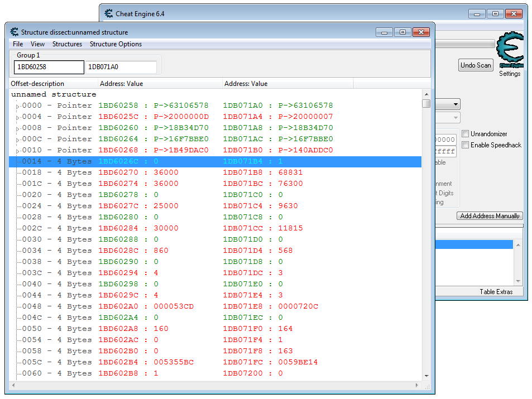Open the scan type dropdown arrow
532x399 pixels.
pos(456,104)
